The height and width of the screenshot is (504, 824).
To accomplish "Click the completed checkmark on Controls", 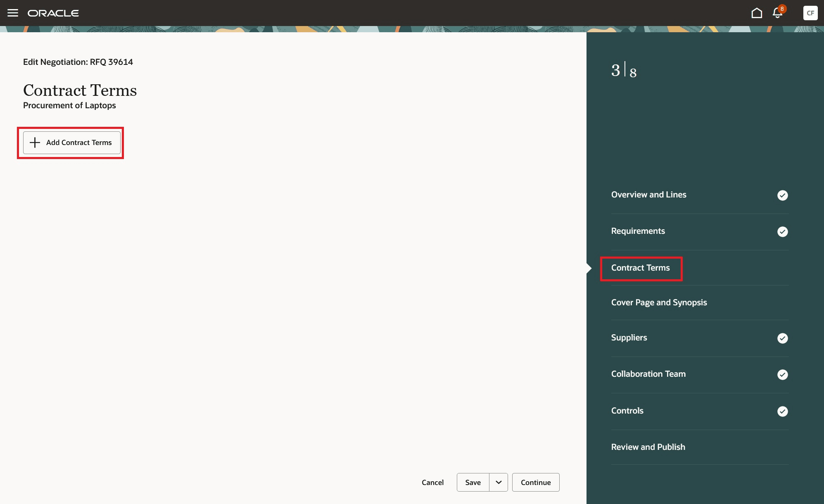I will pos(782,411).
